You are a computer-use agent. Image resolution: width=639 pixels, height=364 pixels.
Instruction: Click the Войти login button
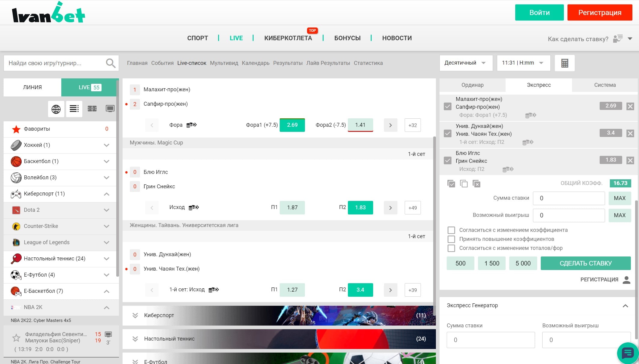539,13
